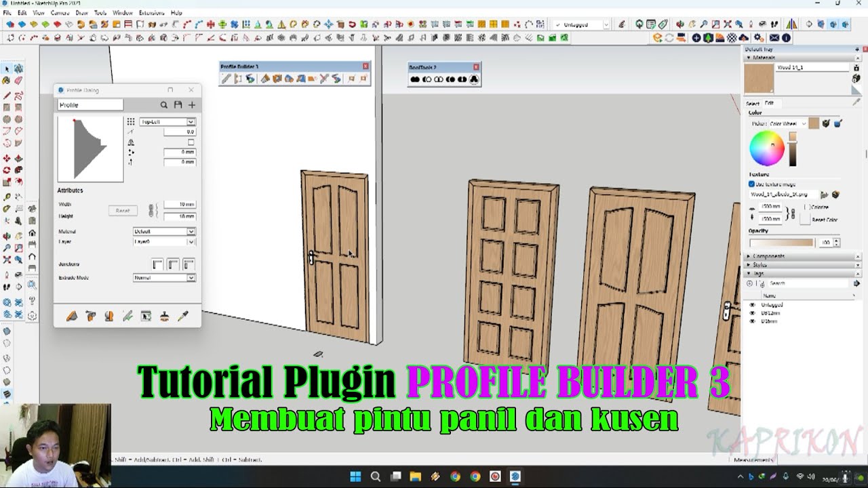Click the Profile name input field
The height and width of the screenshot is (488, 868).
point(90,105)
